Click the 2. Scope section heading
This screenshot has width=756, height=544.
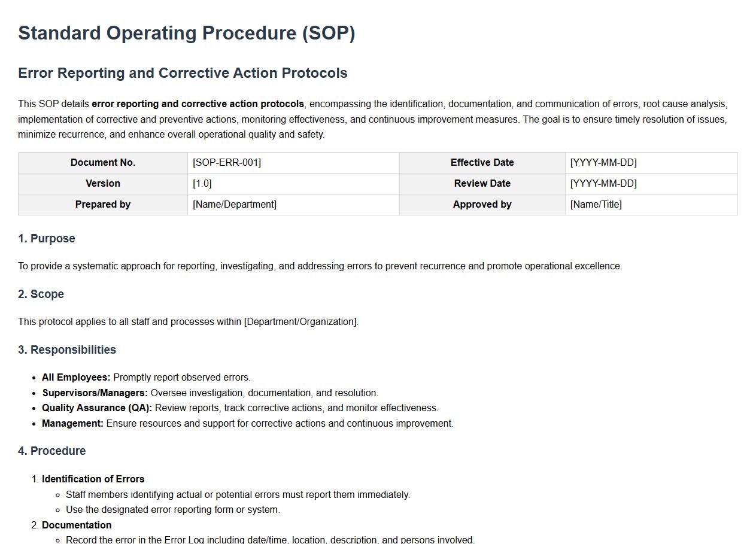point(41,294)
